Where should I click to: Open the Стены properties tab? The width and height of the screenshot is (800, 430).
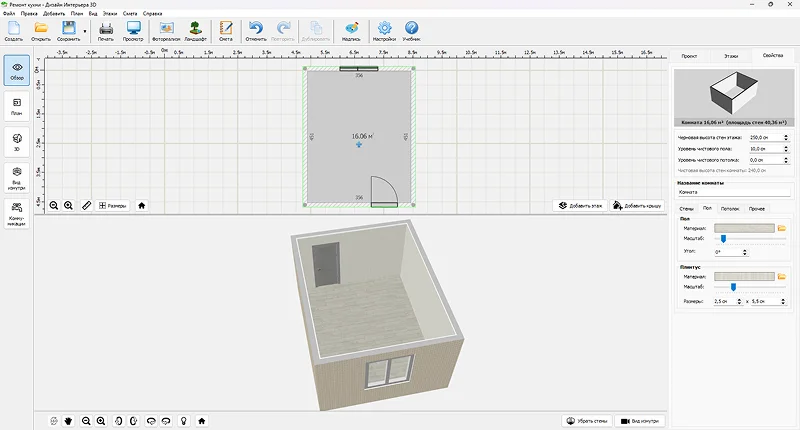[x=686, y=209]
